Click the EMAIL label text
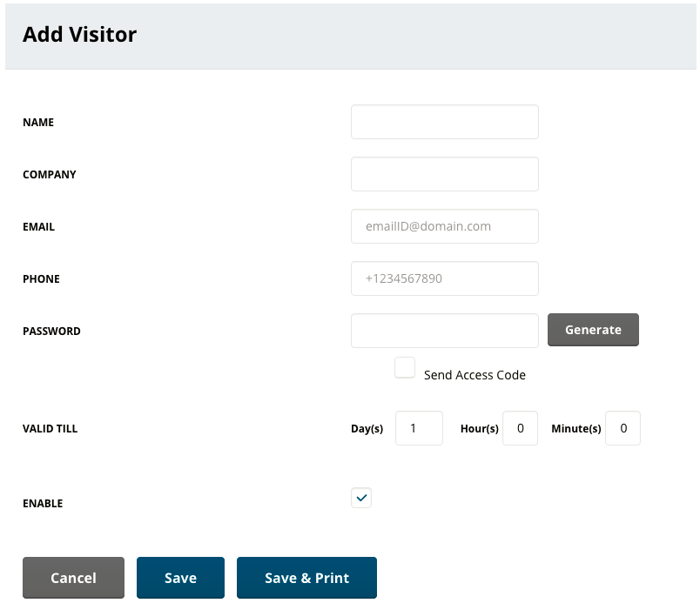 pos(39,226)
